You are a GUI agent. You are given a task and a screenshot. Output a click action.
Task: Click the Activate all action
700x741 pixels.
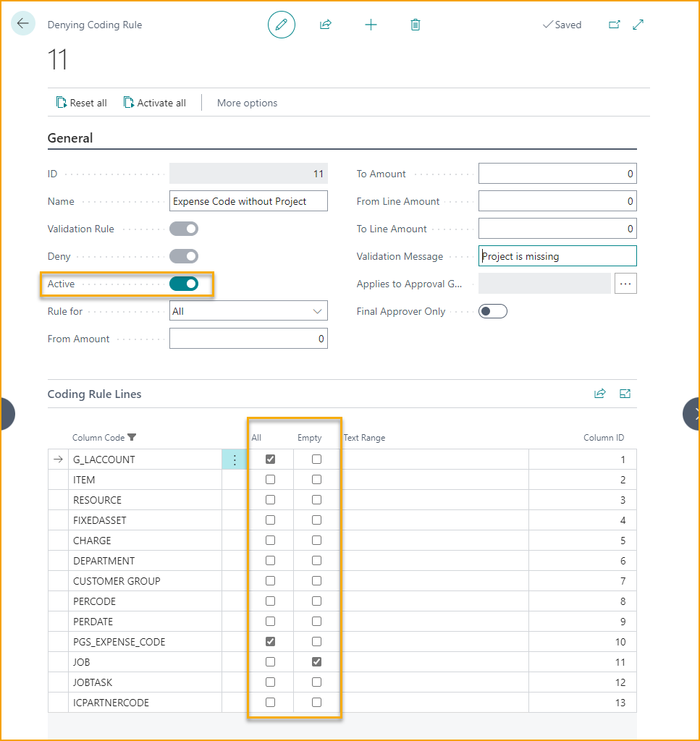[155, 103]
